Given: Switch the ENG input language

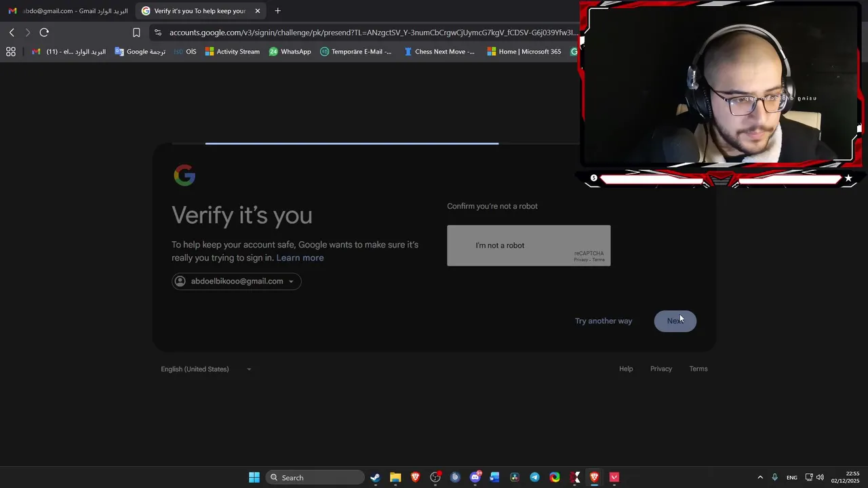Looking at the screenshot, I should [x=791, y=477].
